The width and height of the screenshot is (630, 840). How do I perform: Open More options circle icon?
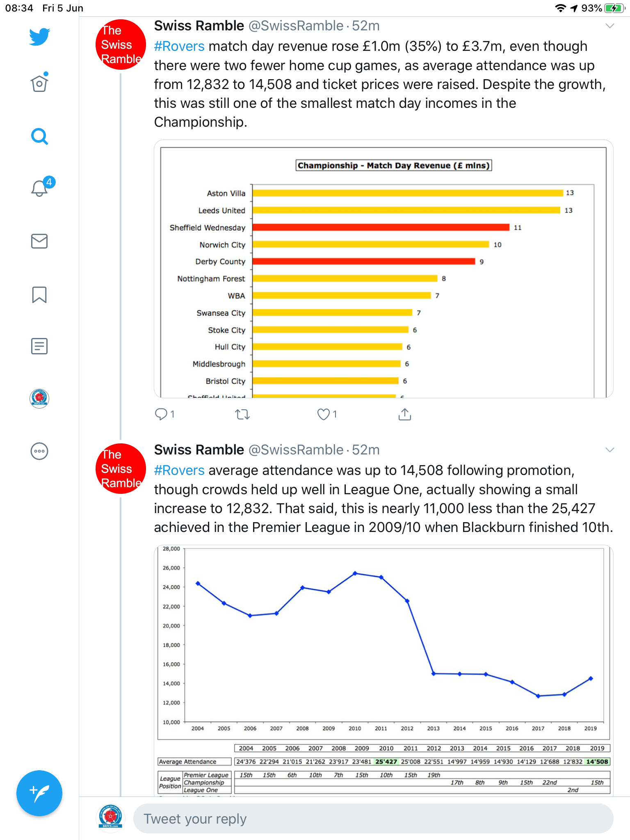(39, 451)
